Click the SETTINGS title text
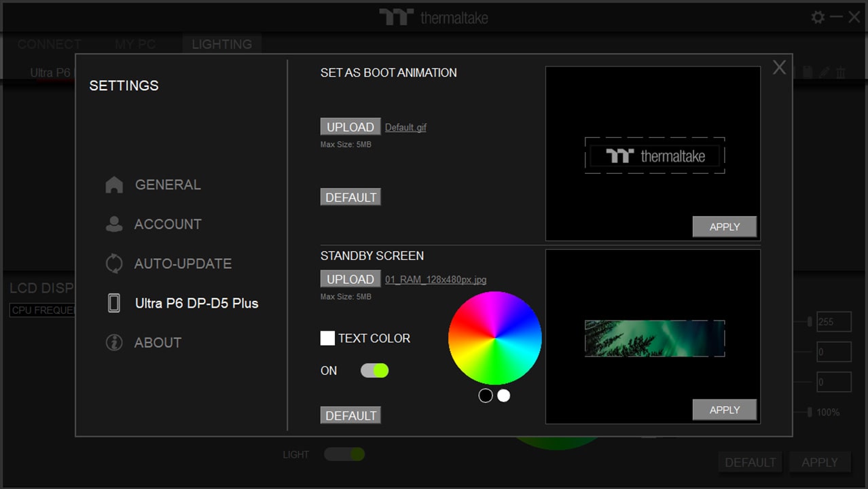The height and width of the screenshot is (489, 868). point(124,86)
